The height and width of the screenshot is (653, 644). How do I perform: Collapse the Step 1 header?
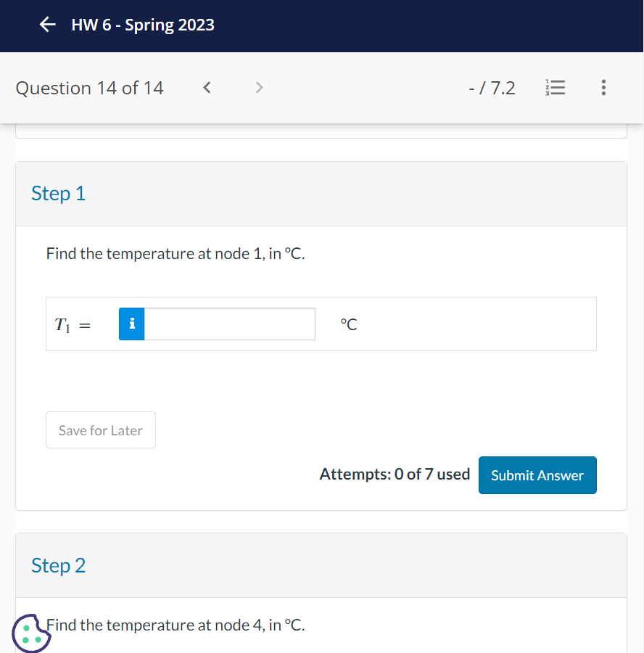click(321, 194)
